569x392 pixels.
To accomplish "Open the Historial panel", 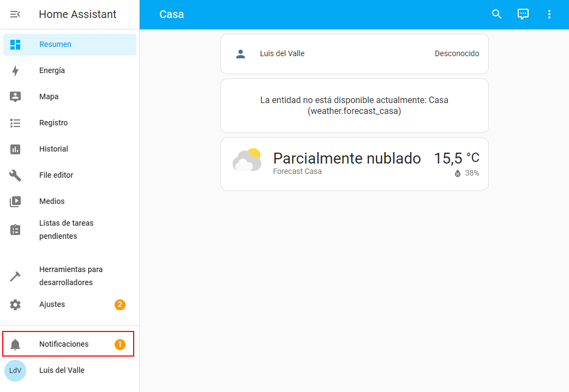I will pos(70,149).
